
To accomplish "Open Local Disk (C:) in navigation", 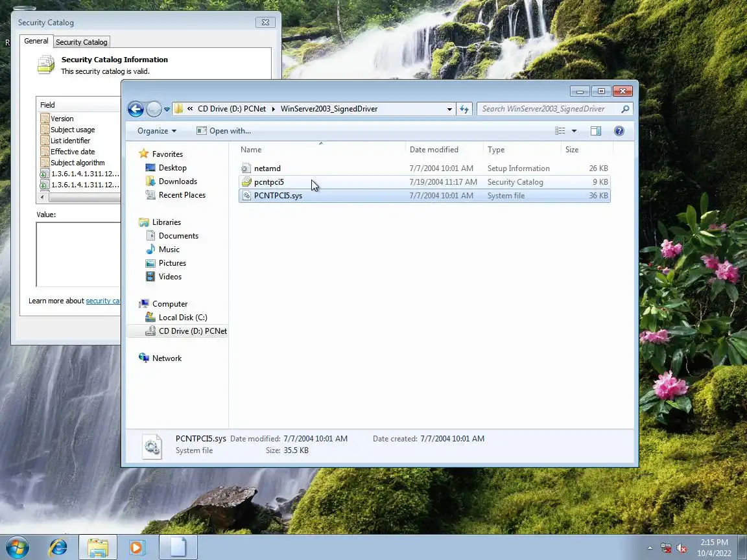I will point(182,318).
